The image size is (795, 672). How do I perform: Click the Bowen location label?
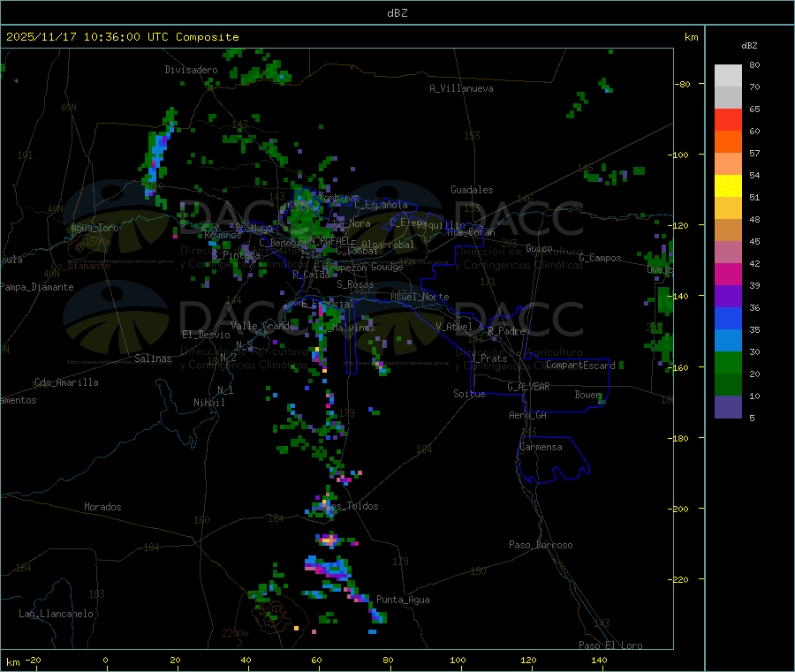[x=588, y=394]
